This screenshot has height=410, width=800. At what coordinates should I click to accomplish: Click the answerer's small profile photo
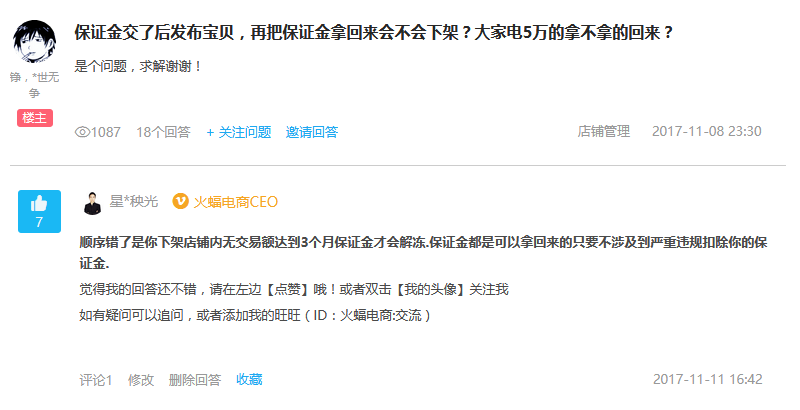click(92, 203)
